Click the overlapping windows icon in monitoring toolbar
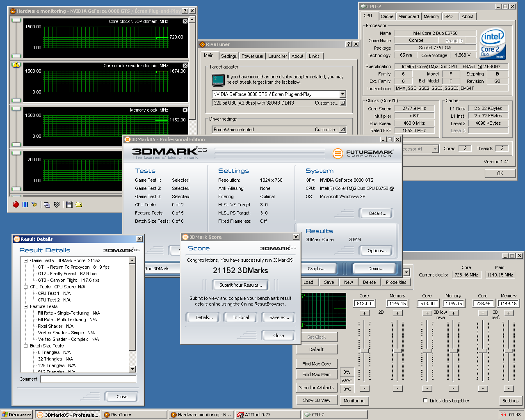525x420 pixels. (x=47, y=204)
